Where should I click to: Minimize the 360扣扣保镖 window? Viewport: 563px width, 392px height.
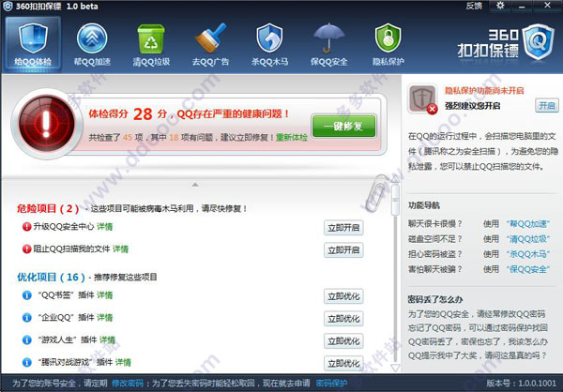(x=523, y=6)
